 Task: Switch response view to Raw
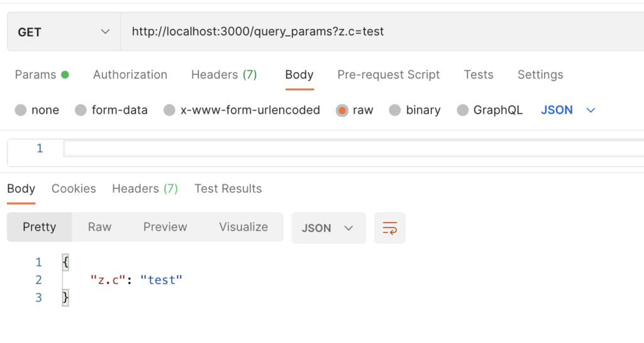(x=99, y=227)
